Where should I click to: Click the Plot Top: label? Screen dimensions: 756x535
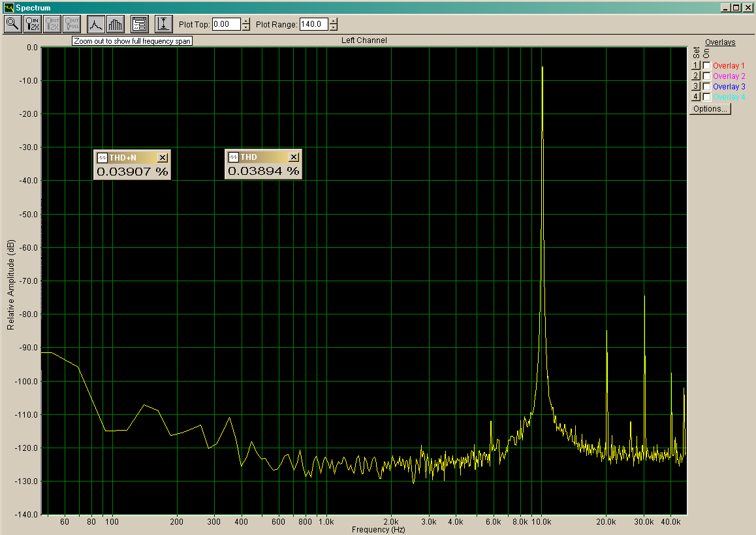click(195, 25)
